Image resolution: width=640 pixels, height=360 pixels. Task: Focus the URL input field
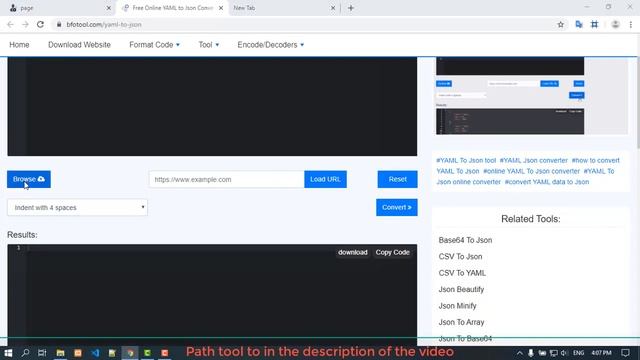coord(227,179)
